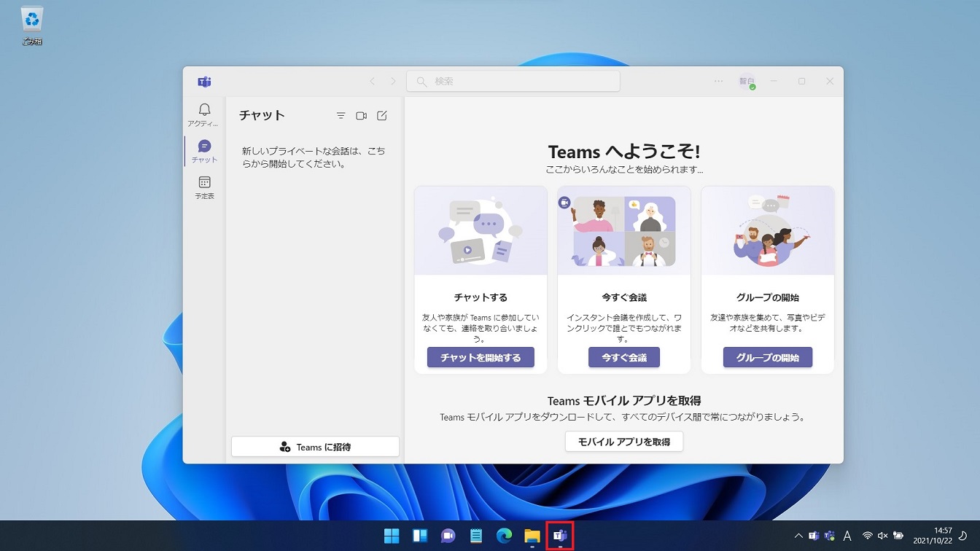This screenshot has width=980, height=551.
Task: Select the チャット tab in sidebar
Action: [x=204, y=152]
